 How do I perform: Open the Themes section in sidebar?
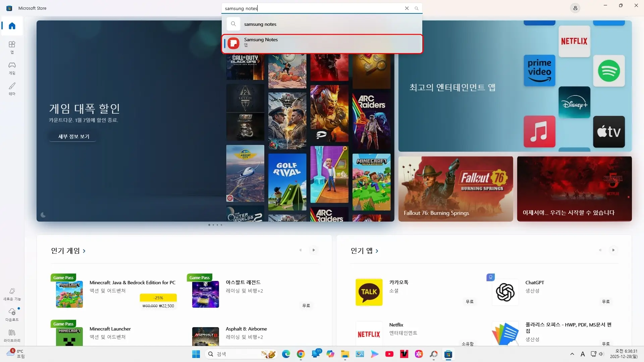[x=12, y=88]
